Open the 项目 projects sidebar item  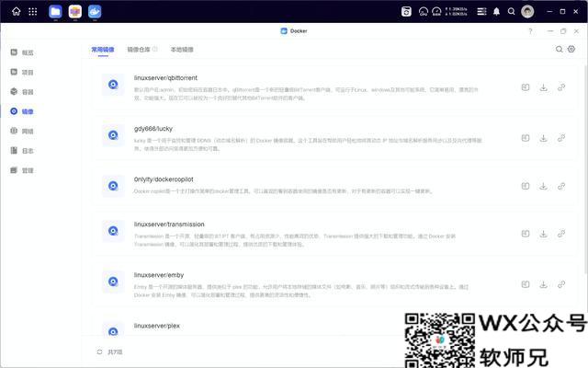tap(22, 72)
